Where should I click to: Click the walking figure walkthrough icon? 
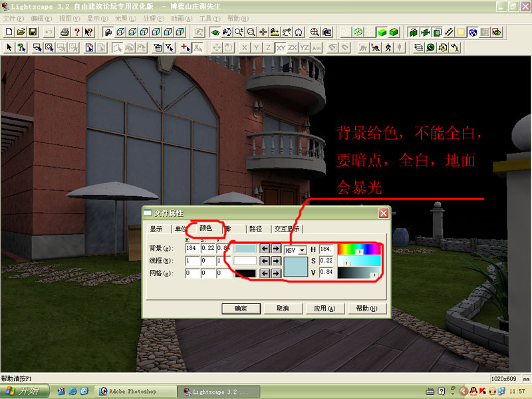click(388, 48)
